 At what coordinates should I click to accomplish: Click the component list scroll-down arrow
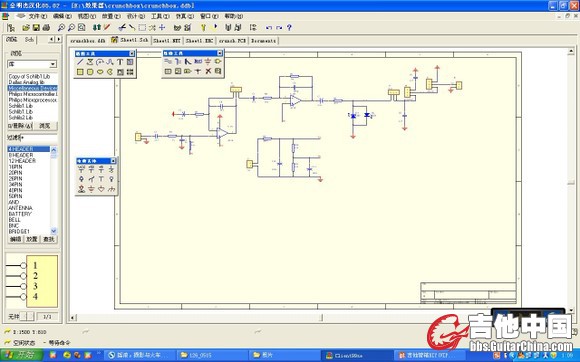[54, 231]
